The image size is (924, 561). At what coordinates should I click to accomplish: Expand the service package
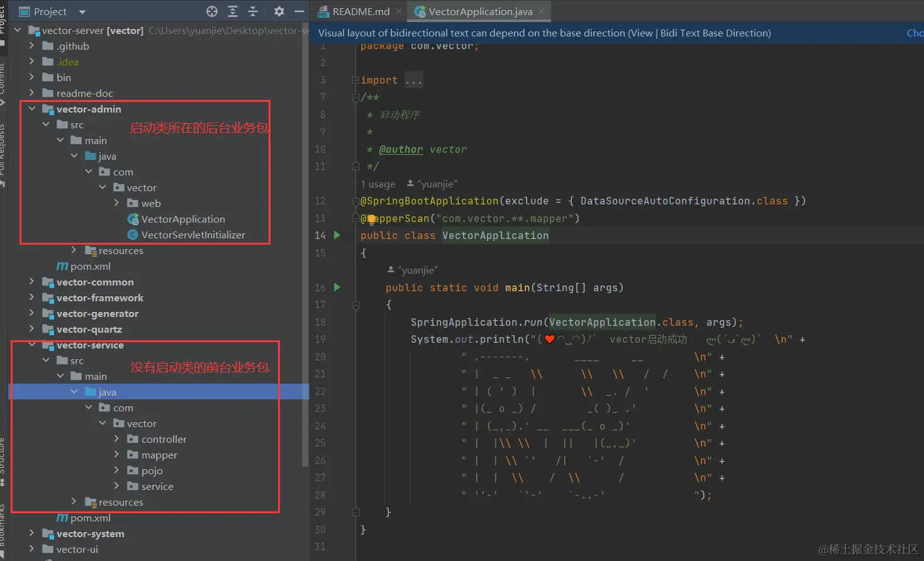pos(116,486)
